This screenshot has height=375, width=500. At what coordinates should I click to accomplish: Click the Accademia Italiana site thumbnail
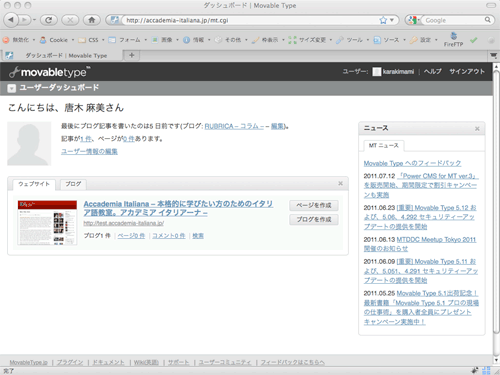tap(47, 223)
